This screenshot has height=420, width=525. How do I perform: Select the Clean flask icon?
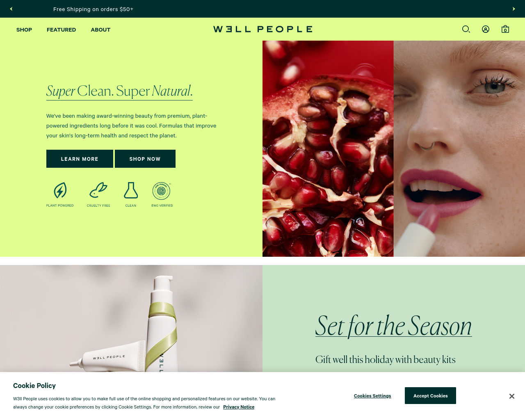131,190
